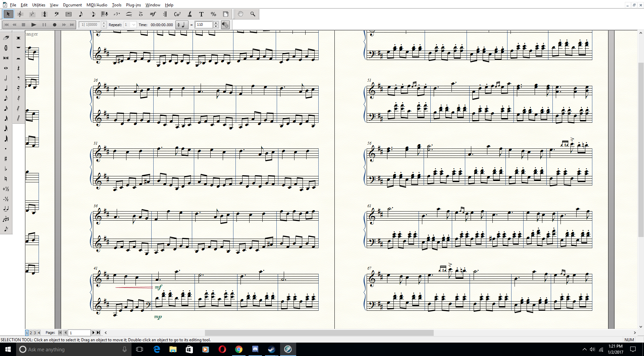644x356 pixels.
Task: Toggle the augmentation dot in entry palette
Action: (x=6, y=149)
